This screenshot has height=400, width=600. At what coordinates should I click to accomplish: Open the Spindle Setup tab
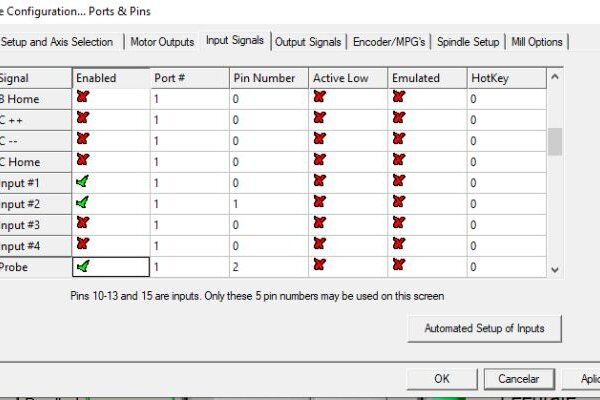(x=468, y=42)
